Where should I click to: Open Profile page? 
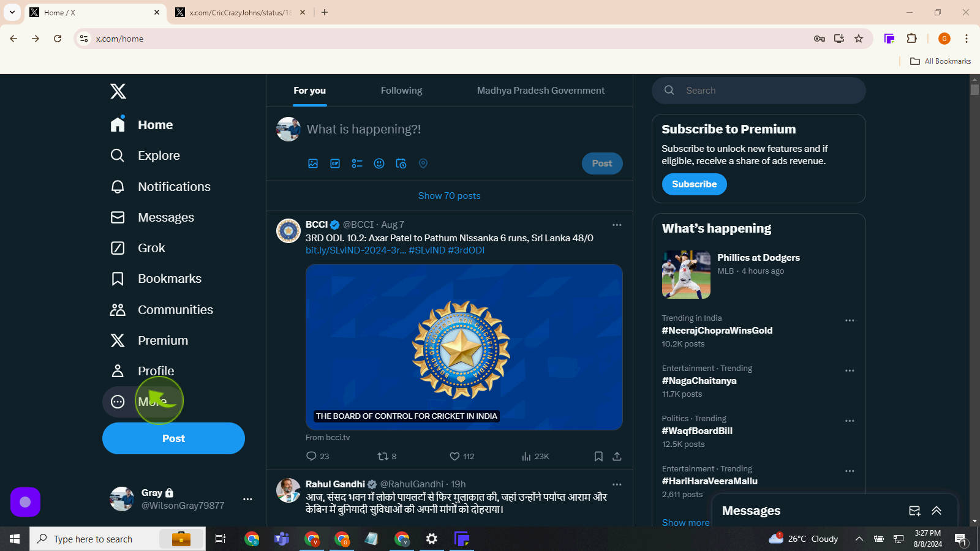[142, 371]
